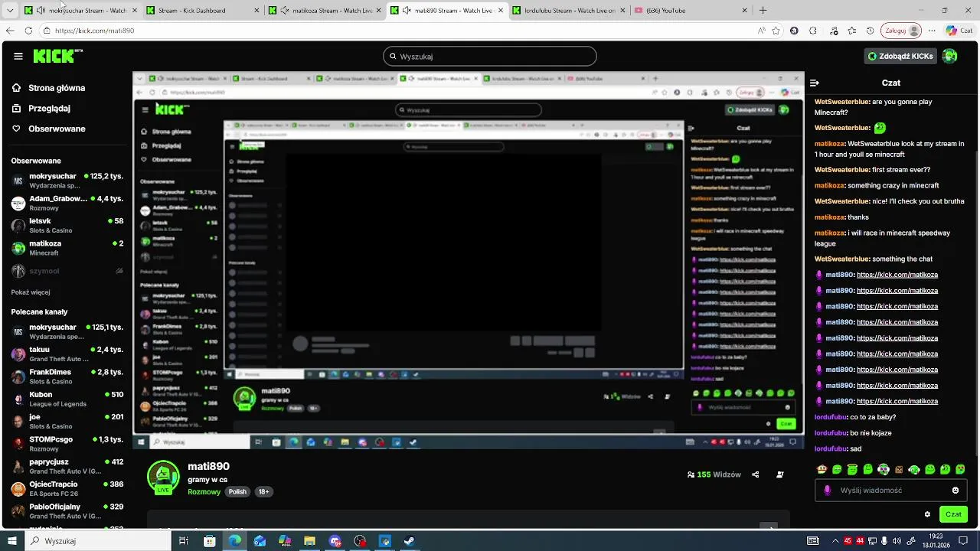The image size is (980, 551).
Task: Click the KICK logo
Action: pos(57,56)
